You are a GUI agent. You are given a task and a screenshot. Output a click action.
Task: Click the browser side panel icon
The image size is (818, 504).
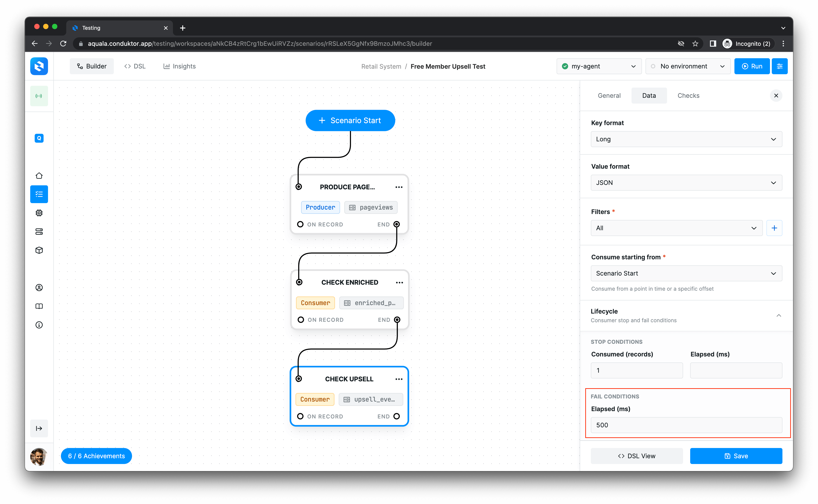(713, 44)
